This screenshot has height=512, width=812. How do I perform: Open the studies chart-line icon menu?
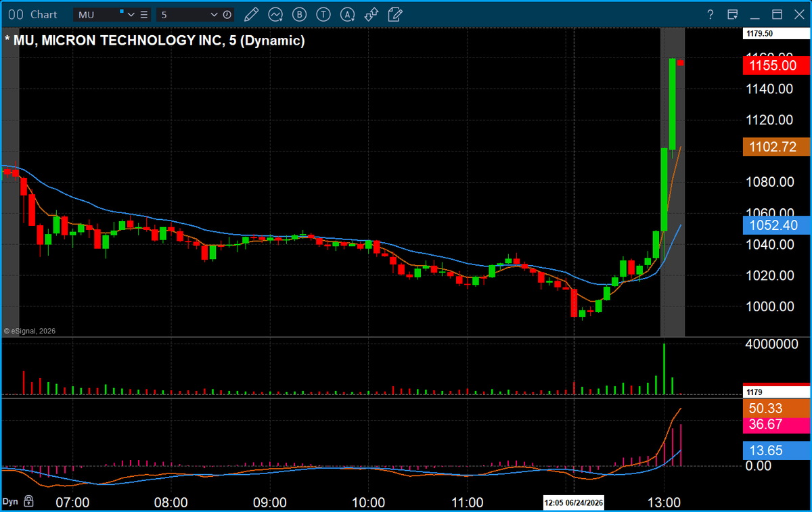[275, 14]
